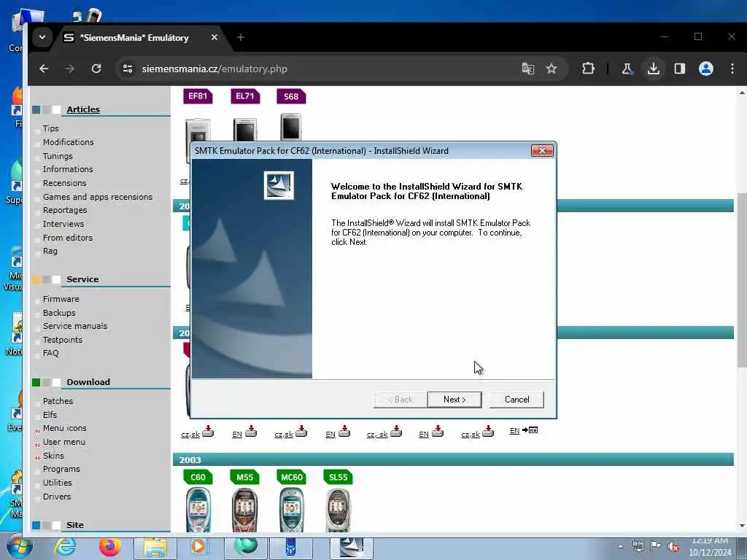Click the M55 phone image

coord(245,510)
